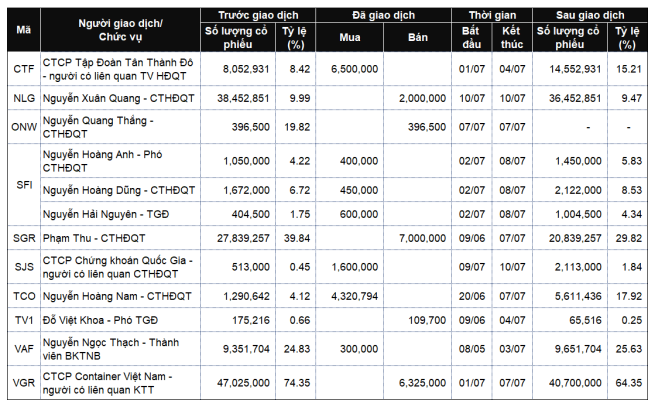
Task: Select the VGR stock code
Action: click(24, 383)
